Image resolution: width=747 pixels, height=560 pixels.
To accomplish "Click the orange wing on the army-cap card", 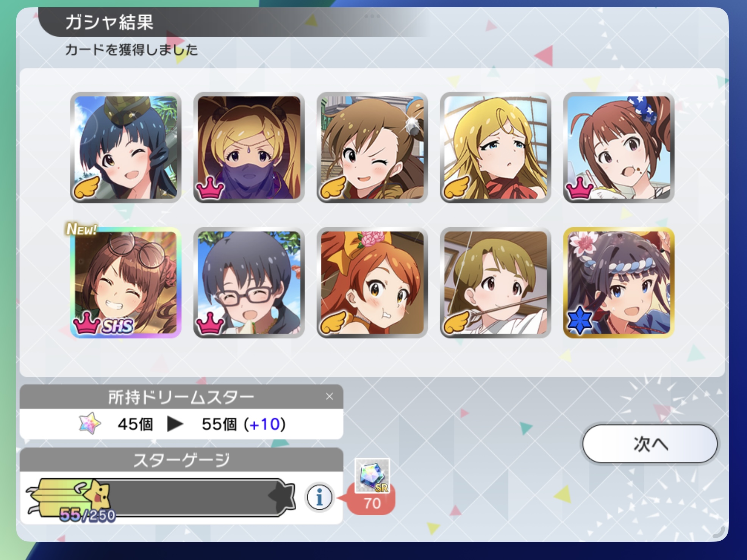I will [x=87, y=187].
